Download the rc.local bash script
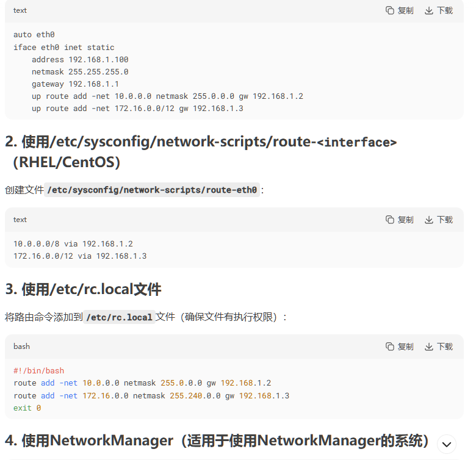Viewport: 476px width, 460px height. (439, 347)
